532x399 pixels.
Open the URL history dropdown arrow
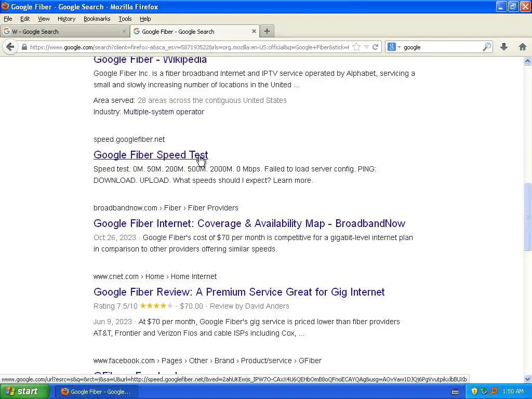(366, 47)
